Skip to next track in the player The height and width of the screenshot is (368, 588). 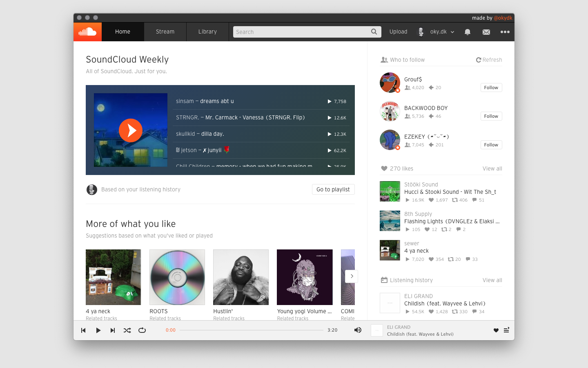coord(112,330)
